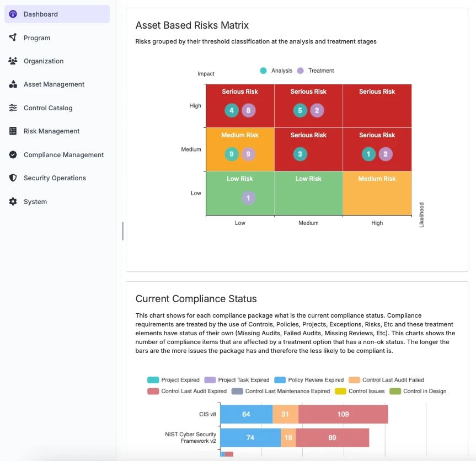Click the Organization people icon
476x461 pixels.
coord(13,61)
